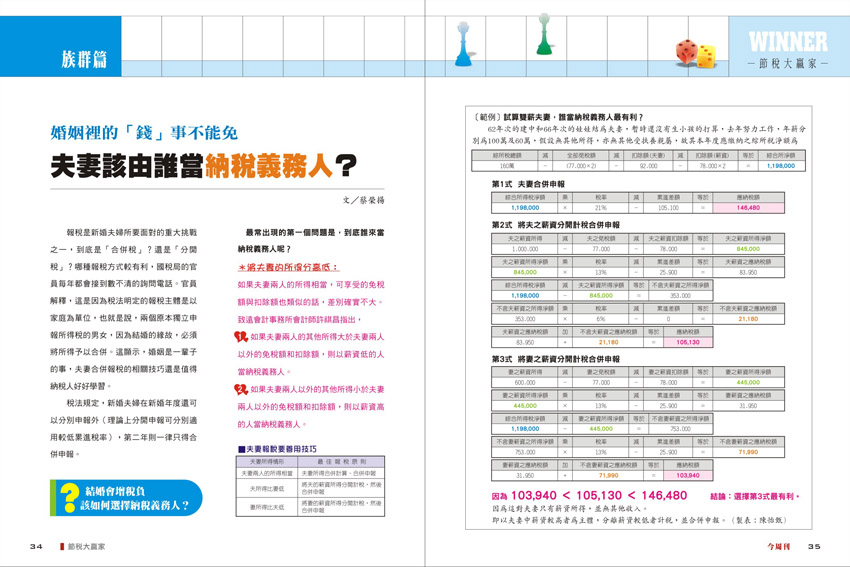Click the yellow question mark icon
850x567 pixels.
pyautogui.click(x=69, y=498)
